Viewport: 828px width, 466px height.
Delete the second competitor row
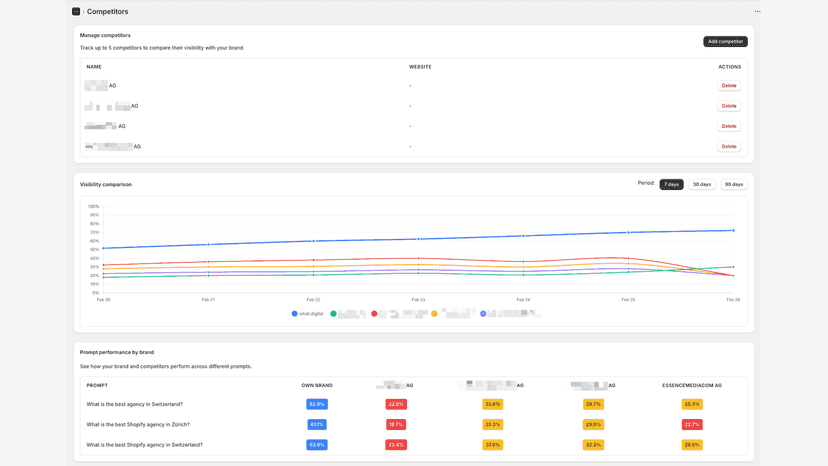729,106
